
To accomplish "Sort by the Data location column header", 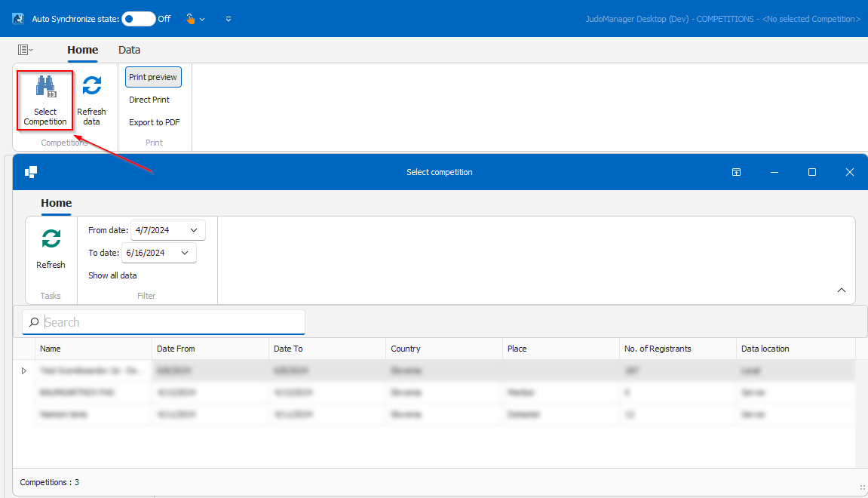I will [796, 349].
